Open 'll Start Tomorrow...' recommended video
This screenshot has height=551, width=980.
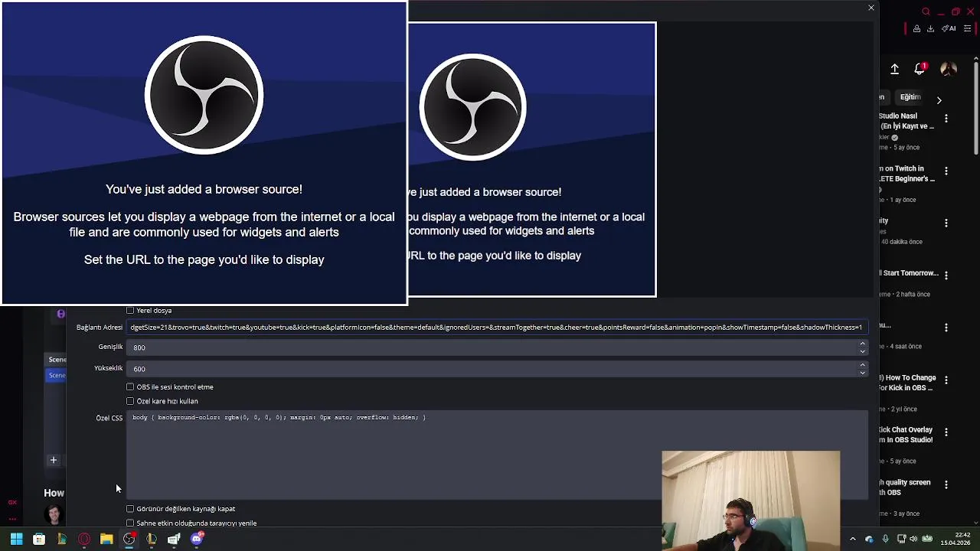click(x=909, y=273)
